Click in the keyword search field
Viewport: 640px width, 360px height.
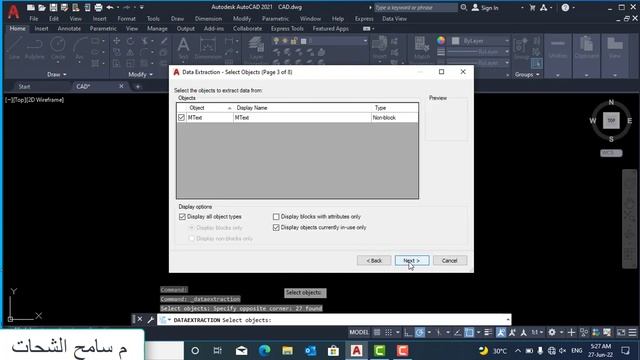415,7
